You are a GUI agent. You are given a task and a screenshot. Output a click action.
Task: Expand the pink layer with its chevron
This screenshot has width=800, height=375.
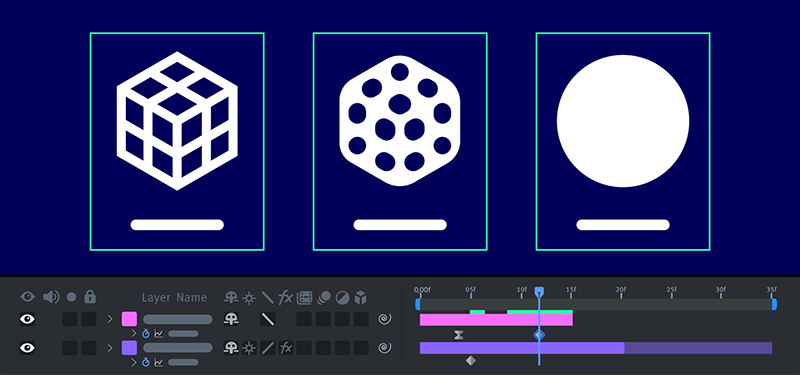point(110,319)
